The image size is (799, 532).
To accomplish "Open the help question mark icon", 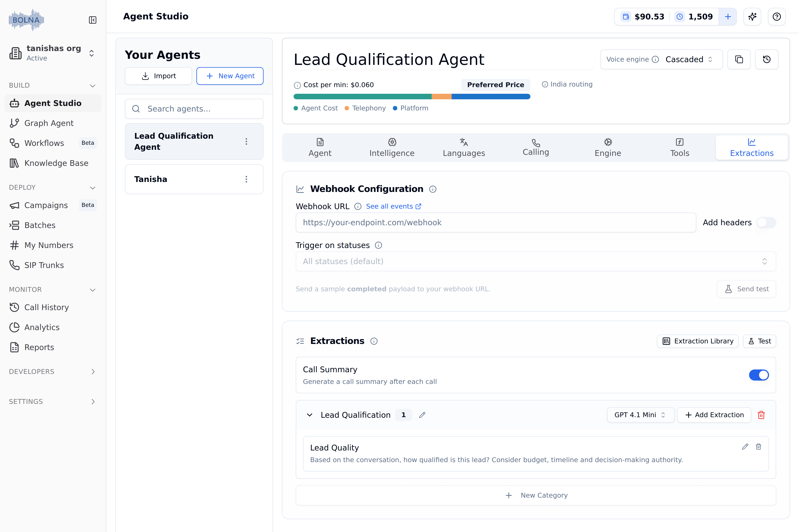I will [777, 17].
